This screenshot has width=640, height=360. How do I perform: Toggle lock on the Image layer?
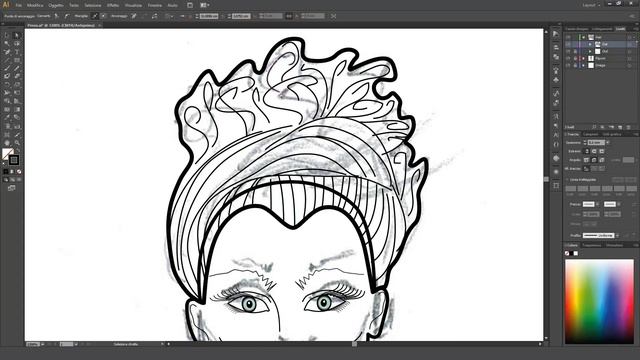575,65
